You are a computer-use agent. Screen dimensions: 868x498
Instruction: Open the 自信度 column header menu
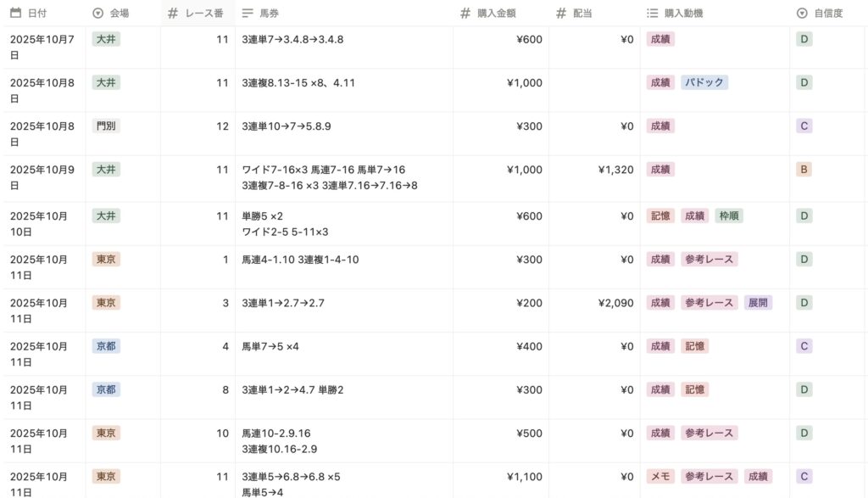pyautogui.click(x=829, y=14)
